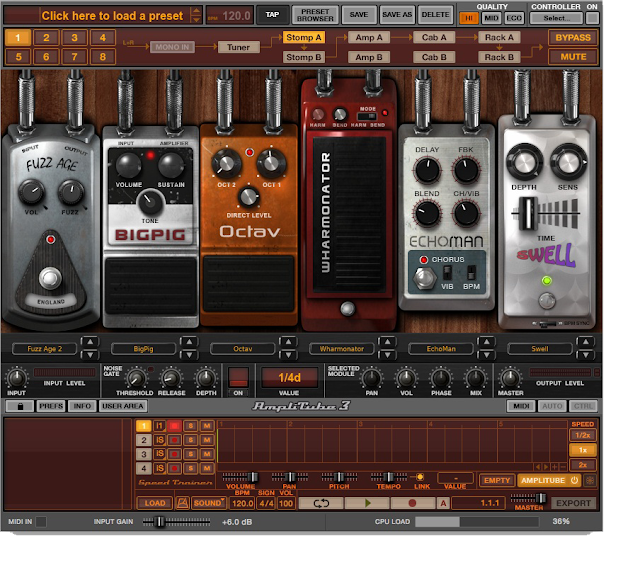This screenshot has height=565, width=640.
Task: Open the USER AREA
Action: (123, 406)
